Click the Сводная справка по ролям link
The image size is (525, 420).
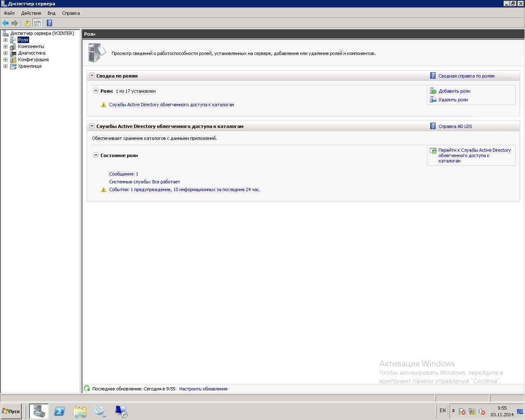tap(466, 76)
